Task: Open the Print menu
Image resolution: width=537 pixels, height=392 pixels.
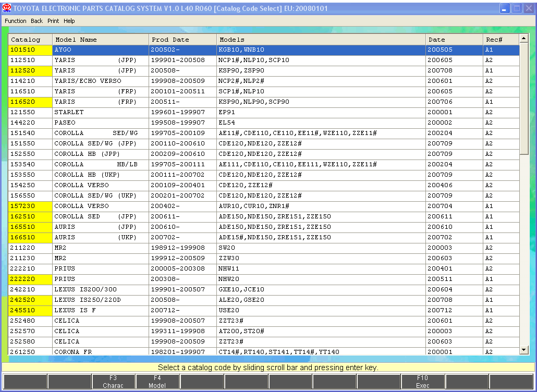Action: (53, 21)
